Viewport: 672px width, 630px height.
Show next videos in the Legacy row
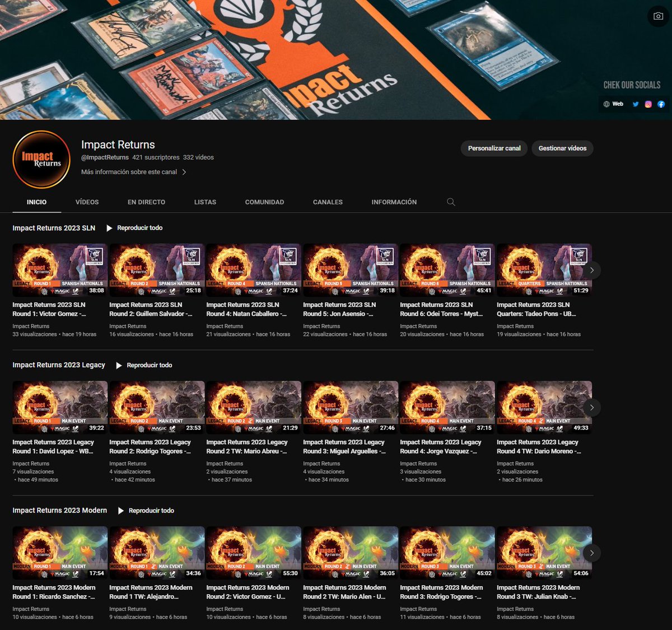tap(591, 408)
